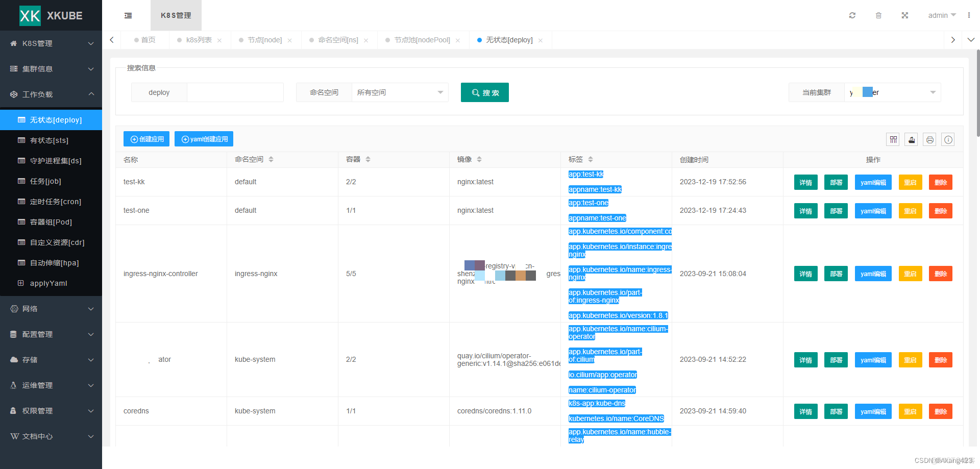Expand the 网络 sidebar menu

click(51, 309)
